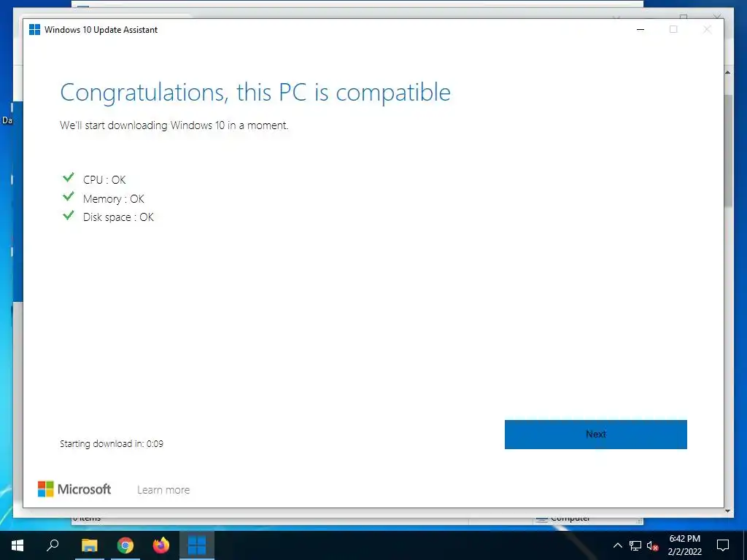Click the muted volume tray icon
Screen dimensions: 747x560
pyautogui.click(x=653, y=545)
